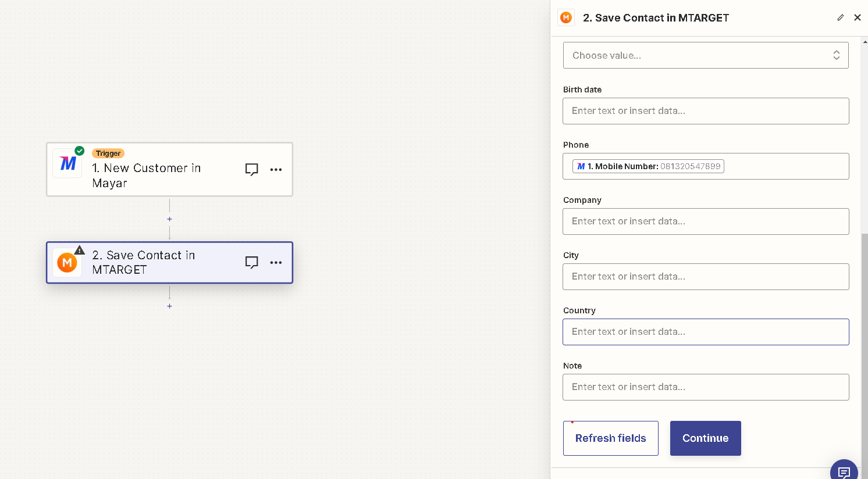Image resolution: width=868 pixels, height=479 pixels.
Task: Click the Continue button
Action: coord(706,438)
